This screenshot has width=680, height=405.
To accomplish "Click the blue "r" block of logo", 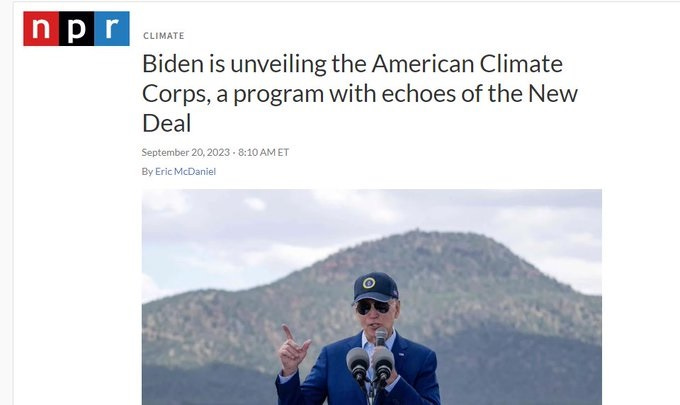I will click(112, 29).
